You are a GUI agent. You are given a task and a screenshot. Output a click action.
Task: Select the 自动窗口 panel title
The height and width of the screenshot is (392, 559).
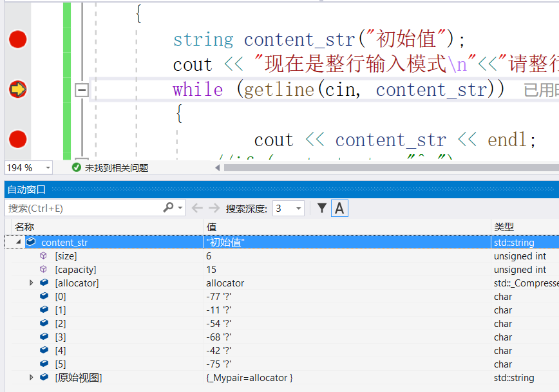pyautogui.click(x=26, y=190)
